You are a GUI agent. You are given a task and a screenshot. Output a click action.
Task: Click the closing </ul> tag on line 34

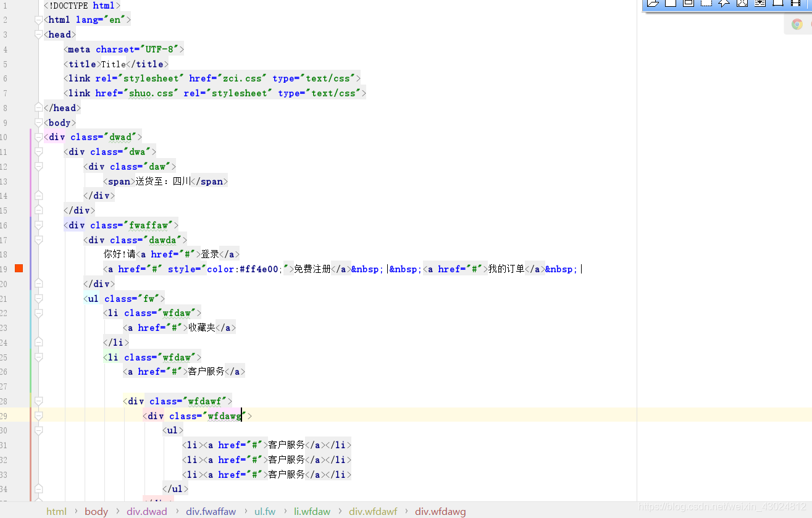175,489
